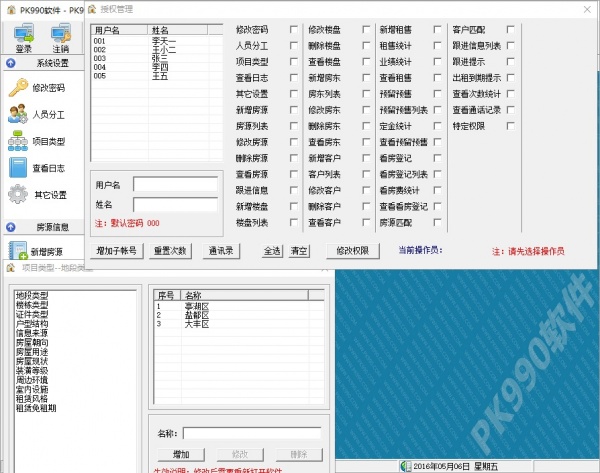Tick the 查看日志 permission checkbox

(x=293, y=78)
